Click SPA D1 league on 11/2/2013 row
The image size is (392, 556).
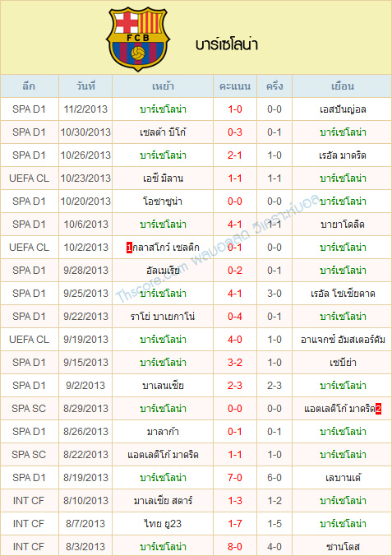[x=29, y=109]
